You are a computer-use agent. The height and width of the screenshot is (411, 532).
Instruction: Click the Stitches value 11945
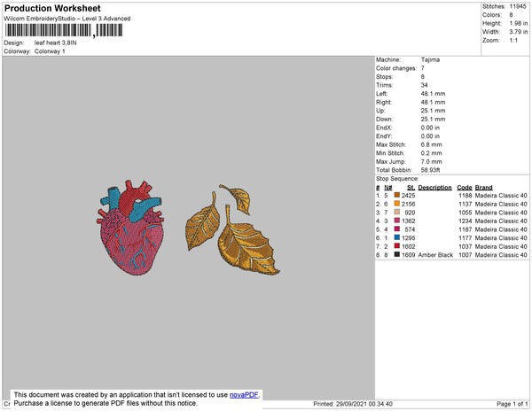tap(518, 6)
